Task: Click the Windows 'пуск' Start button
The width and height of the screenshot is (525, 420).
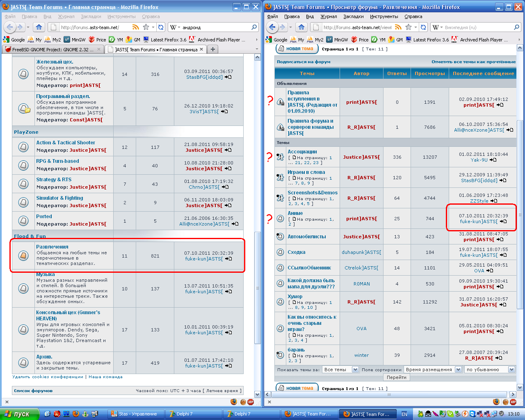Action: click(x=20, y=414)
